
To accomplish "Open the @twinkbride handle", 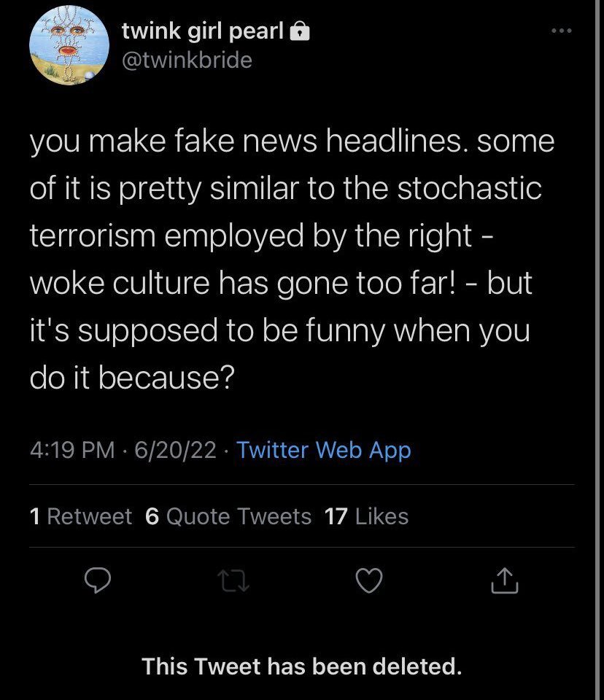I will point(186,60).
